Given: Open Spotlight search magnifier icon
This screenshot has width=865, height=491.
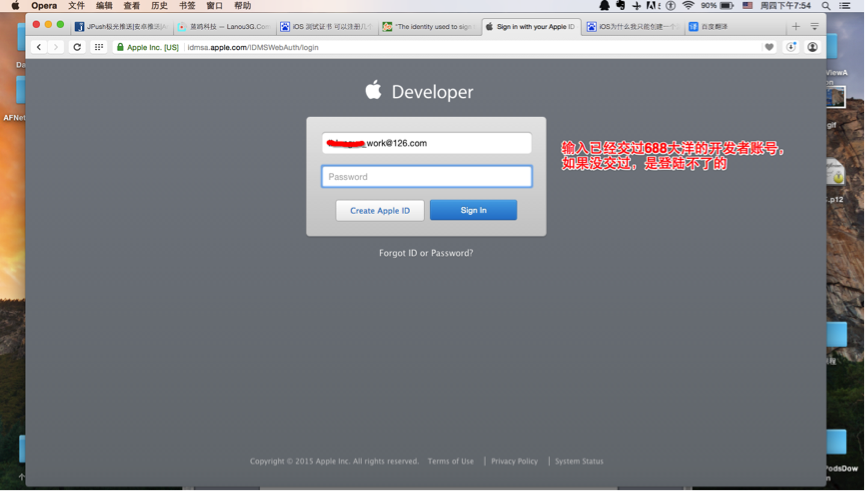Looking at the screenshot, I should tap(826, 6).
